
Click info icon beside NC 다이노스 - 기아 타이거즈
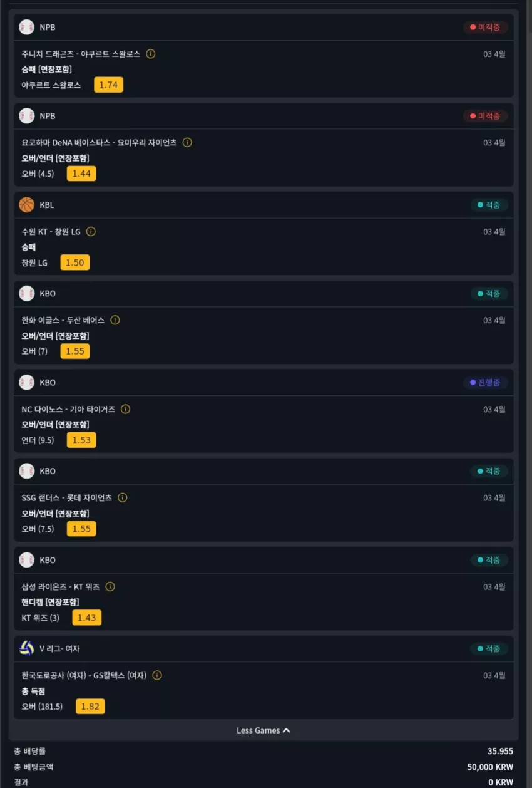click(125, 409)
